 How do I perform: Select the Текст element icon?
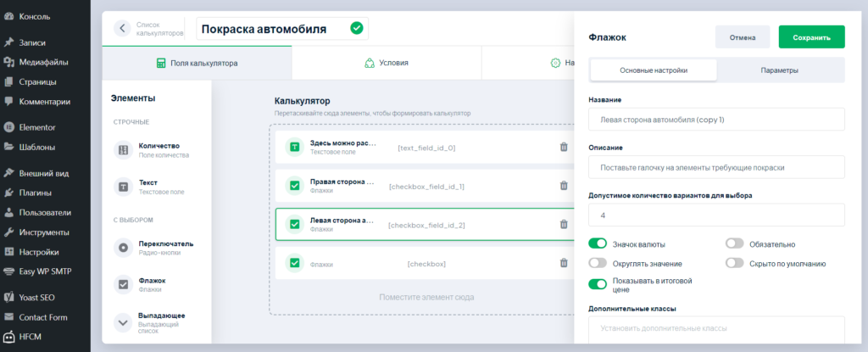124,187
